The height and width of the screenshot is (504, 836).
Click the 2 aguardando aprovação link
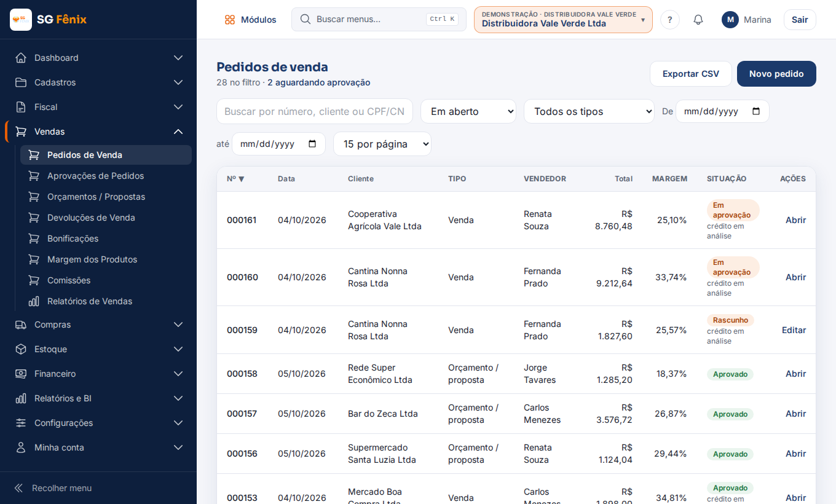[318, 82]
